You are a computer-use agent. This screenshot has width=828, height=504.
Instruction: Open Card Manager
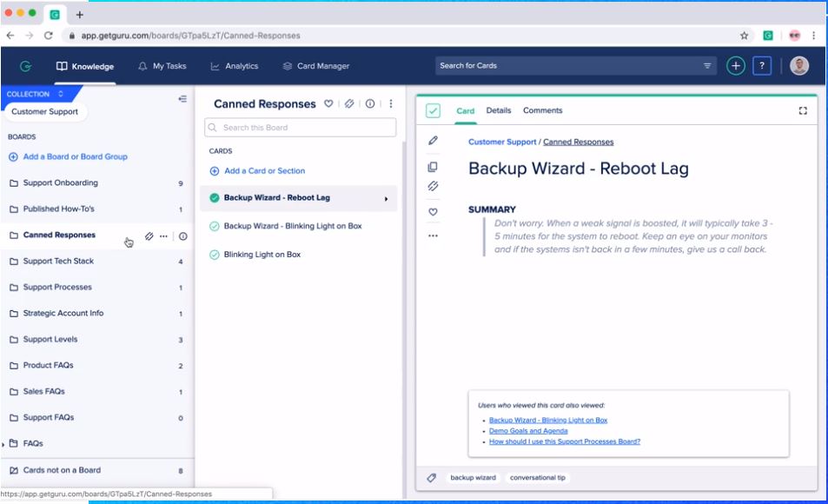pyautogui.click(x=315, y=66)
